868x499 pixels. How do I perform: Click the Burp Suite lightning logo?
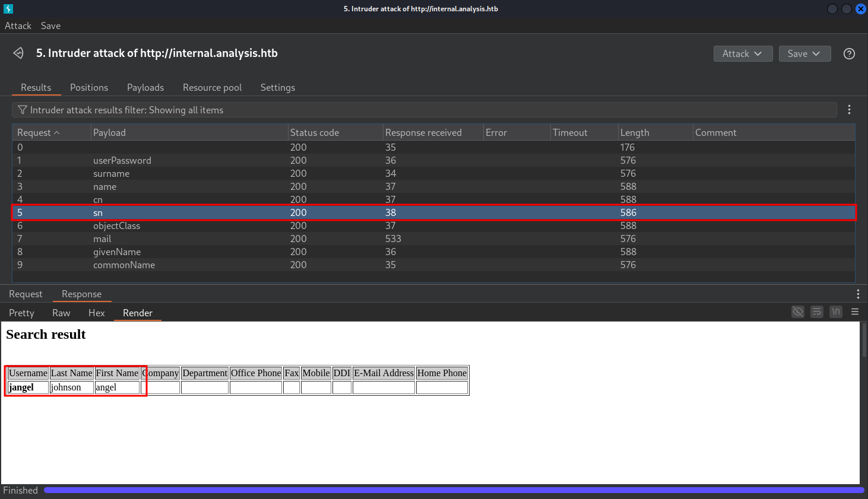tap(8, 9)
